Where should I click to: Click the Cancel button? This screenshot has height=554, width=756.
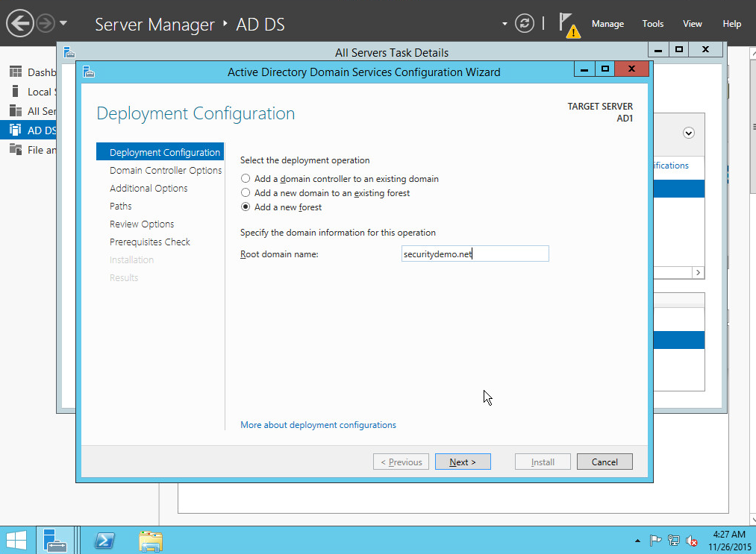[x=605, y=462]
